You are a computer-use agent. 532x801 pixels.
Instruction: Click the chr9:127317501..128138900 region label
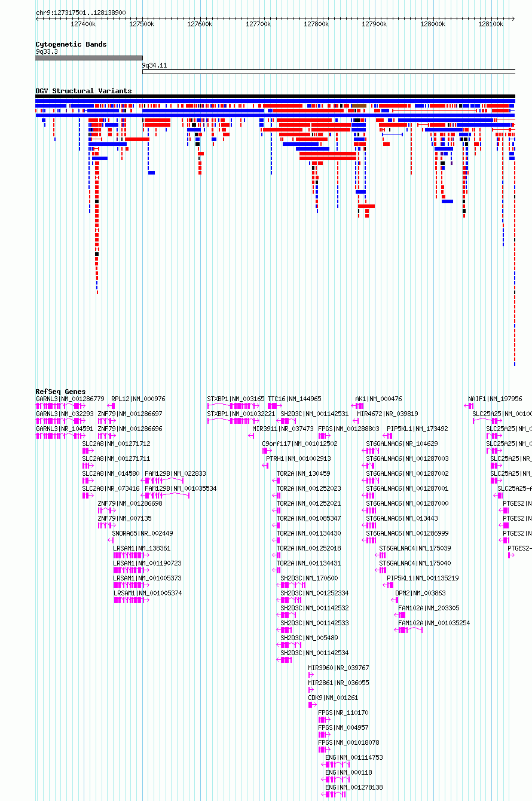point(81,12)
